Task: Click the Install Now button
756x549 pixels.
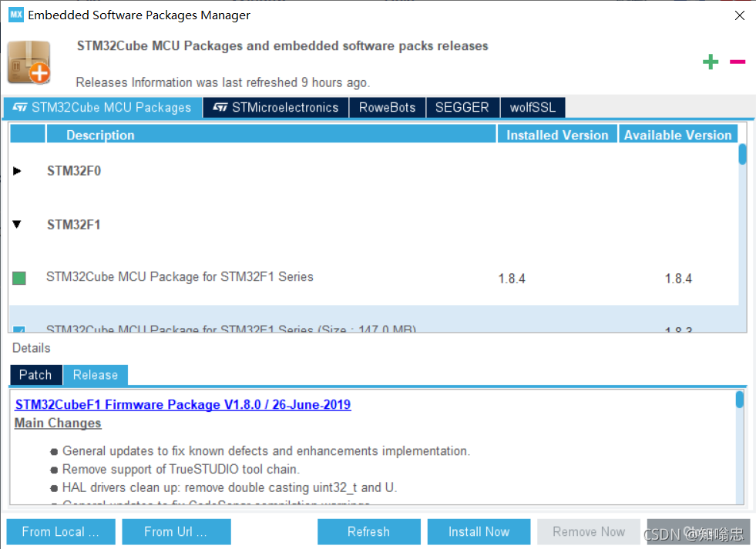Action: (x=479, y=531)
